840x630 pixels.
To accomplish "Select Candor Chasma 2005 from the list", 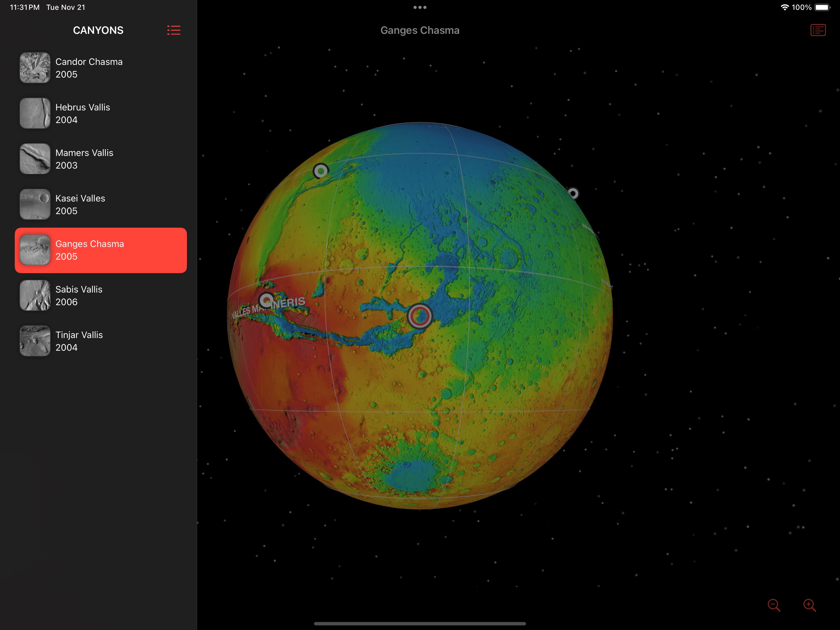I will point(101,68).
